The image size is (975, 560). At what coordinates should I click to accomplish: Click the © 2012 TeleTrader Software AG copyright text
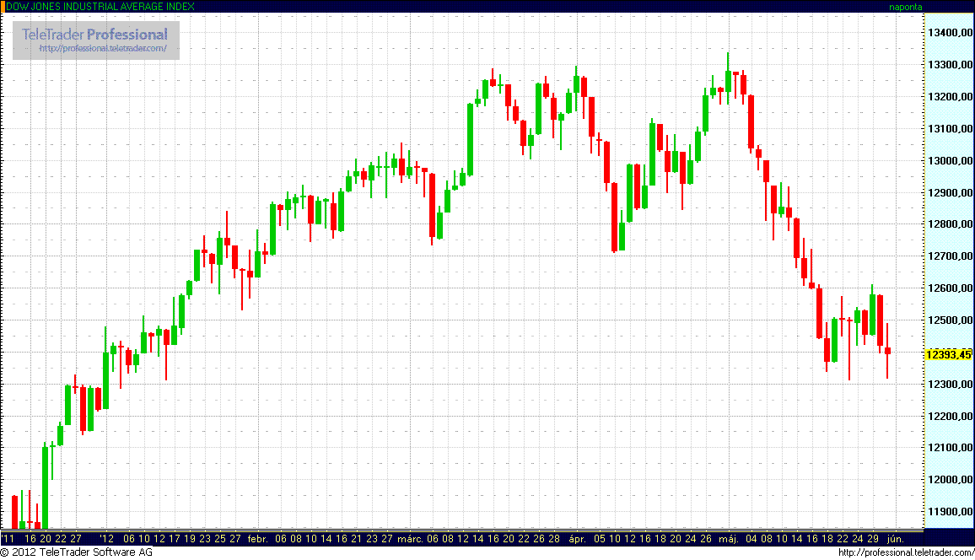tap(77, 552)
